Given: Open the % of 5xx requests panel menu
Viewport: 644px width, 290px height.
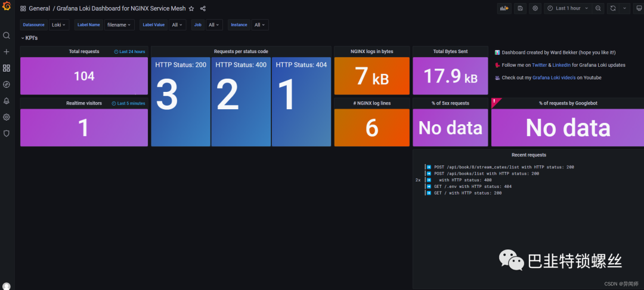Looking at the screenshot, I should 450,103.
